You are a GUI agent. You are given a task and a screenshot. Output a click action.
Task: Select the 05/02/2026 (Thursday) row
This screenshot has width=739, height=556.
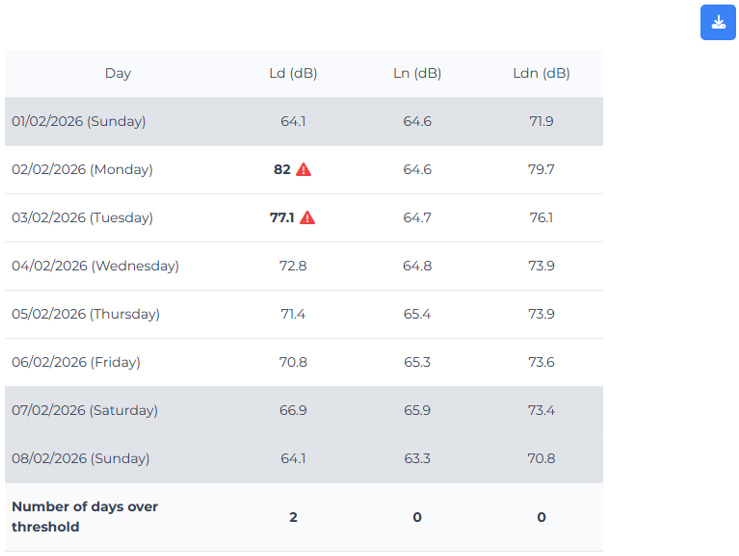click(86, 314)
